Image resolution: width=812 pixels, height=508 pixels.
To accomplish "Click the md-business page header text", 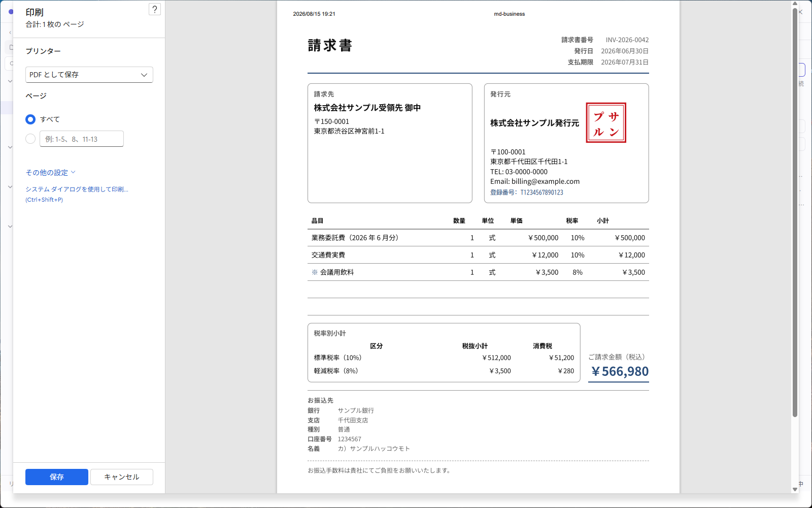I will [x=510, y=14].
